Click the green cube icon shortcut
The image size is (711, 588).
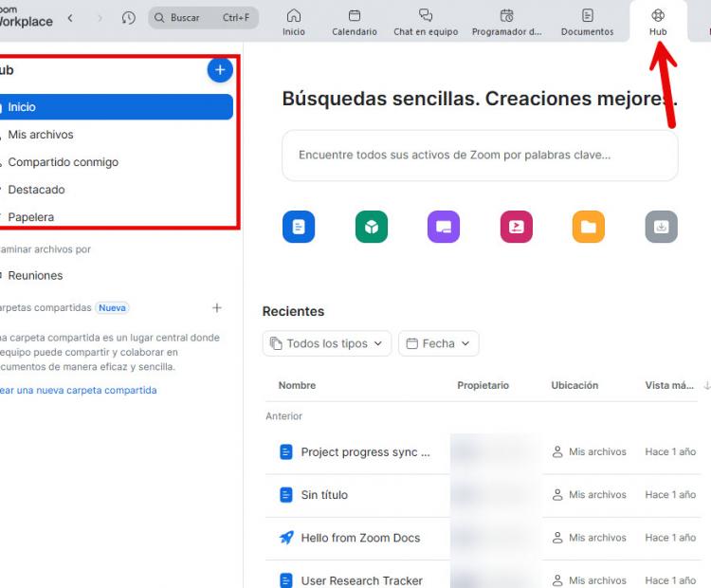(372, 227)
